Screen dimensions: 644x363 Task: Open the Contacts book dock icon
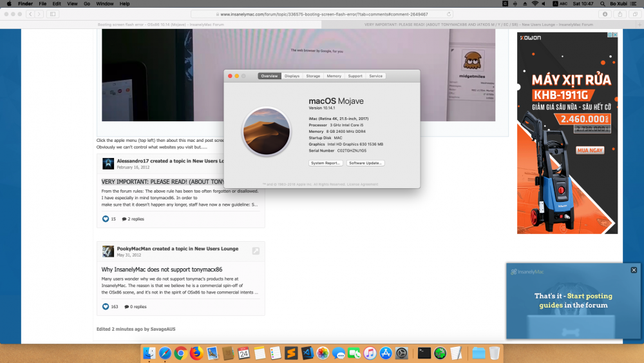228,353
